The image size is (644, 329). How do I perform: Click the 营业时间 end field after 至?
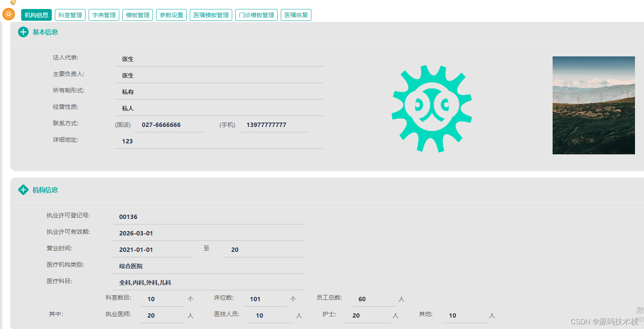point(264,250)
